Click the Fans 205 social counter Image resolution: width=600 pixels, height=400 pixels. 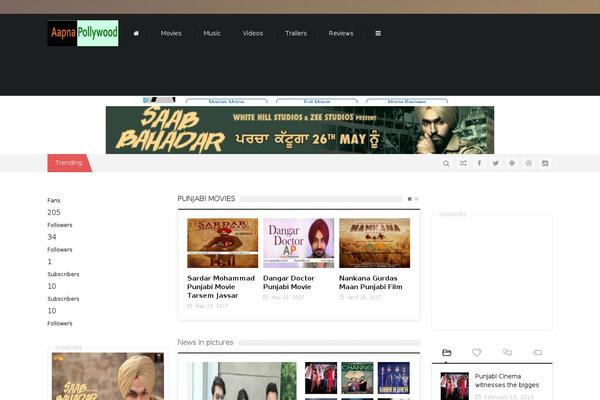[54, 207]
